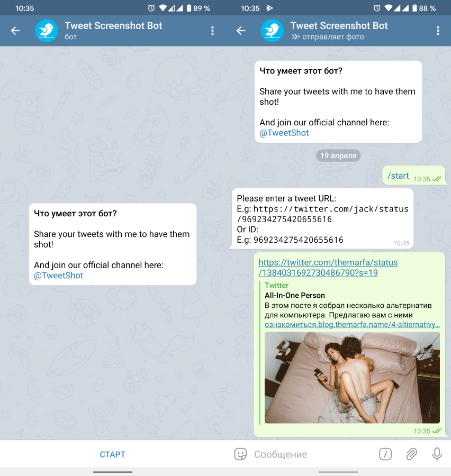
Task: Tap play store icon in right status bar
Action: (269, 8)
